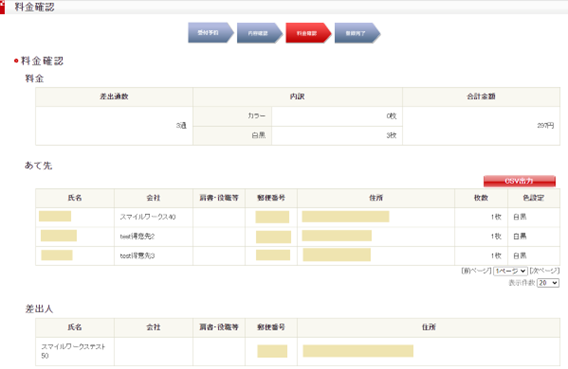Click 1枚 in the スマイルワークス40 row
This screenshot has height=369, width=568.
point(496,217)
